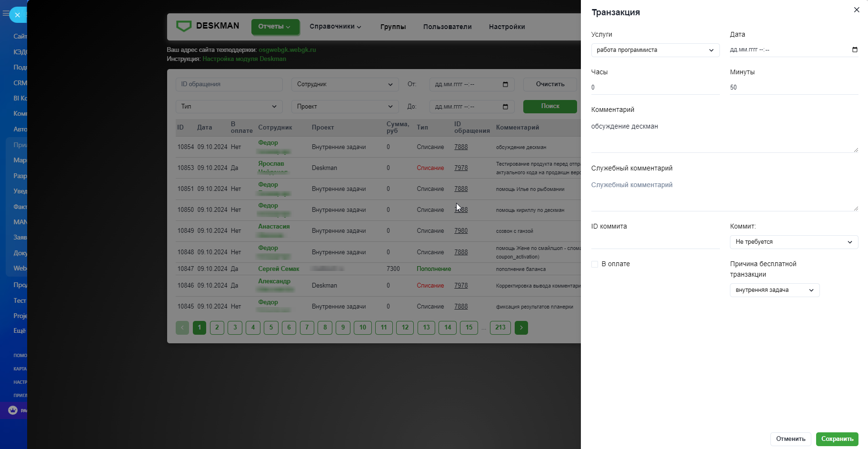
Task: Open the Проект filter dropdown
Action: click(345, 107)
